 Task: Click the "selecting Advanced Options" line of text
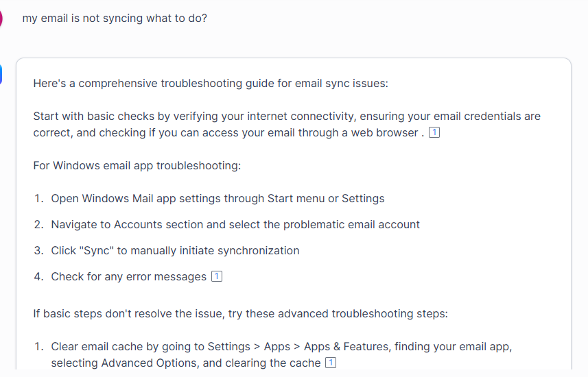[x=186, y=363]
